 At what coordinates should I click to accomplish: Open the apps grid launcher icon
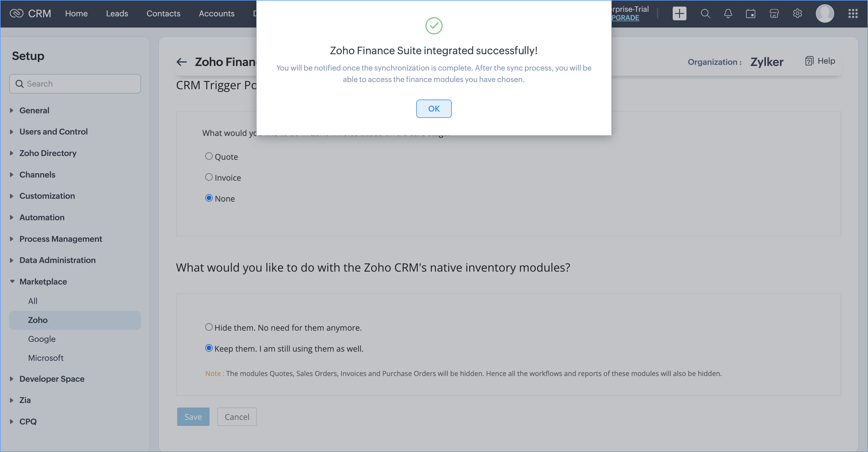coord(853,13)
